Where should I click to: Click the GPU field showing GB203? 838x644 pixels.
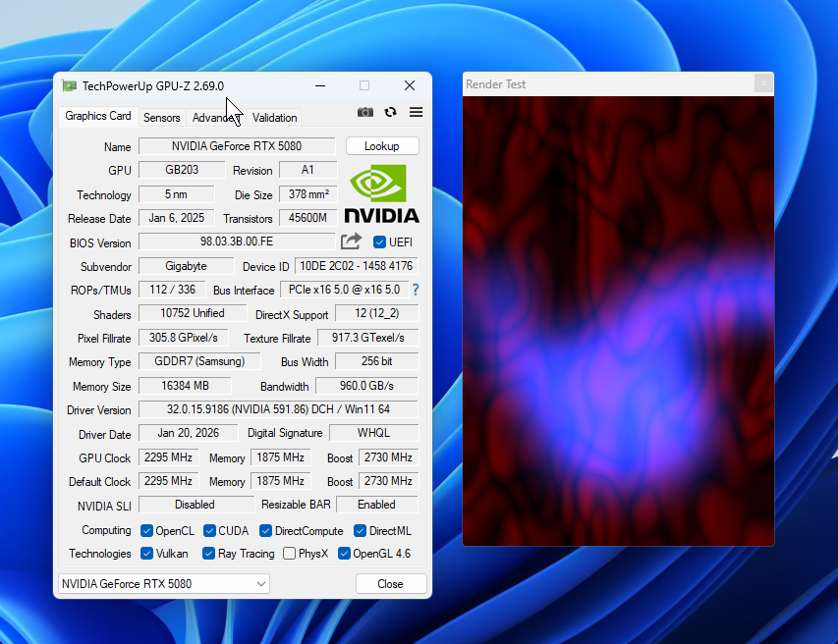(182, 170)
